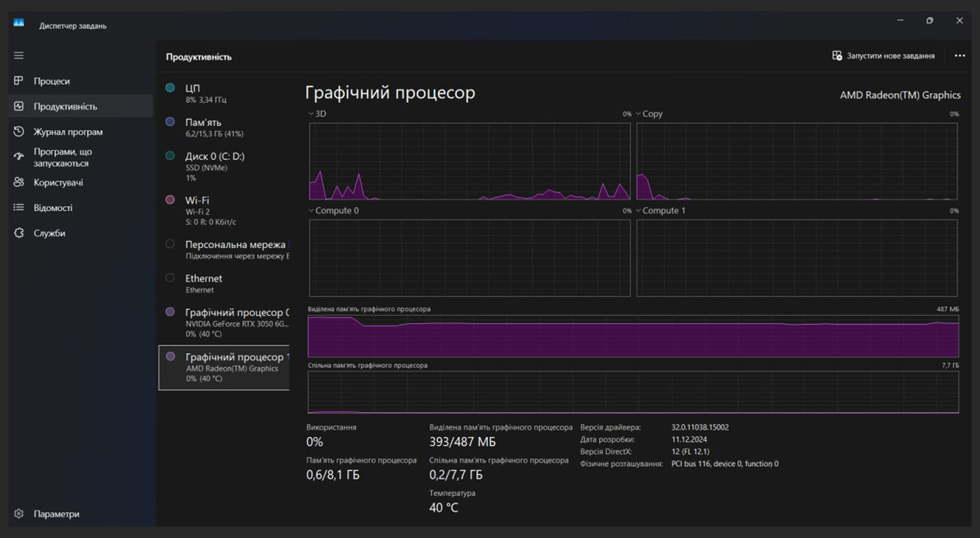980x538 pixels.
Task: Select ЦП in the performance list
Action: coord(224,93)
